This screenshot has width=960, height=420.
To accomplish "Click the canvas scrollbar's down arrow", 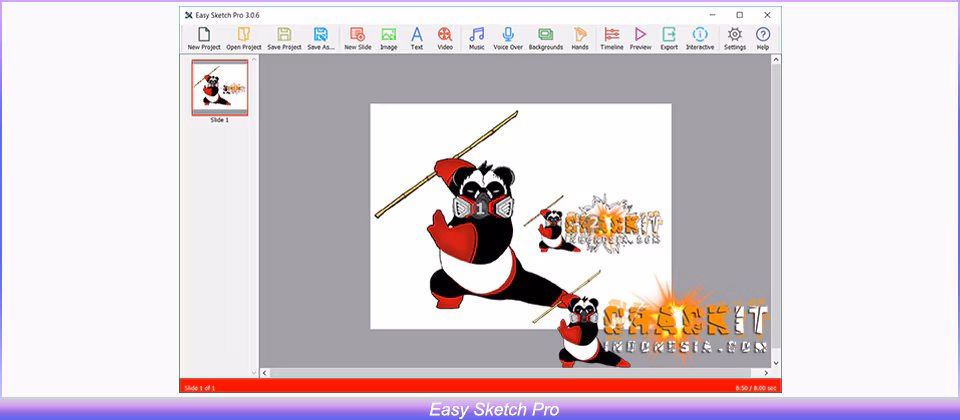I will click(776, 362).
